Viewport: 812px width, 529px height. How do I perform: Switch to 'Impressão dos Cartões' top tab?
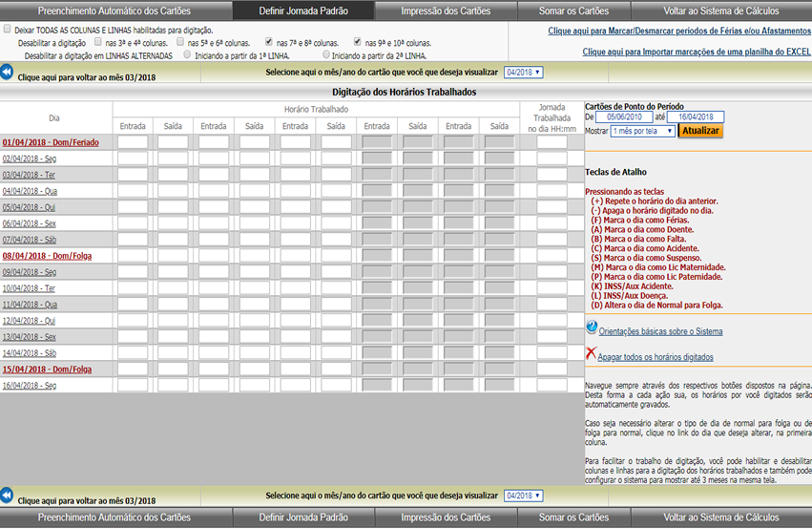pos(446,11)
